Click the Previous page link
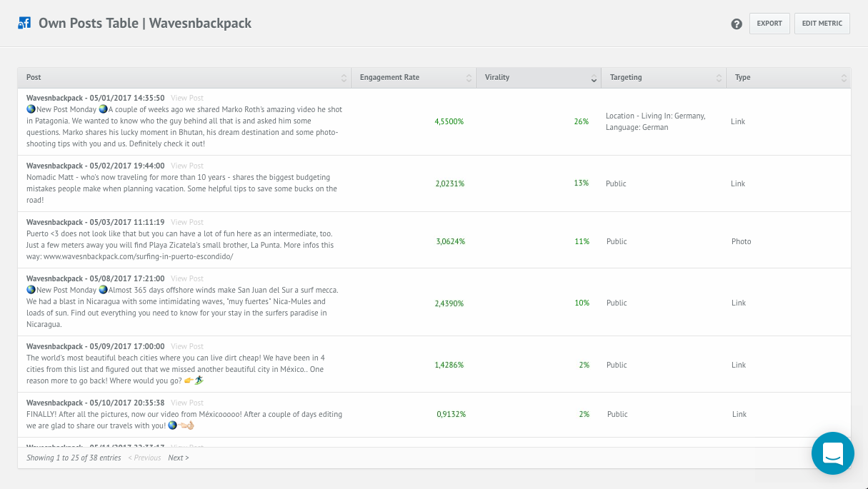The height and width of the screenshot is (489, 868). coord(145,458)
